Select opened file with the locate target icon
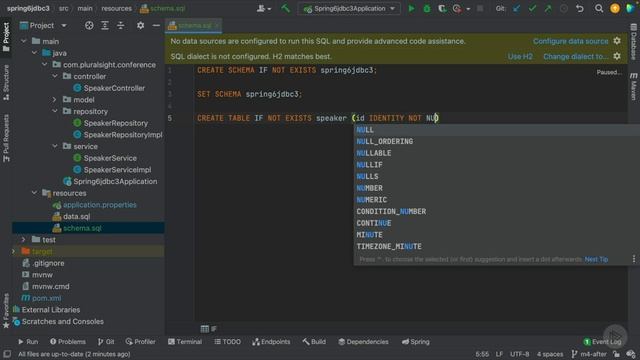Screen dimensions: 640x360 click(x=89, y=25)
